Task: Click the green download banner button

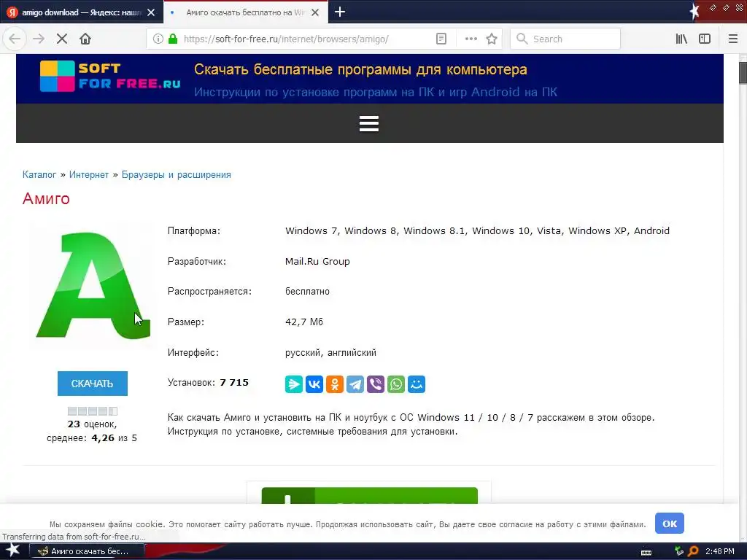Action: click(369, 495)
